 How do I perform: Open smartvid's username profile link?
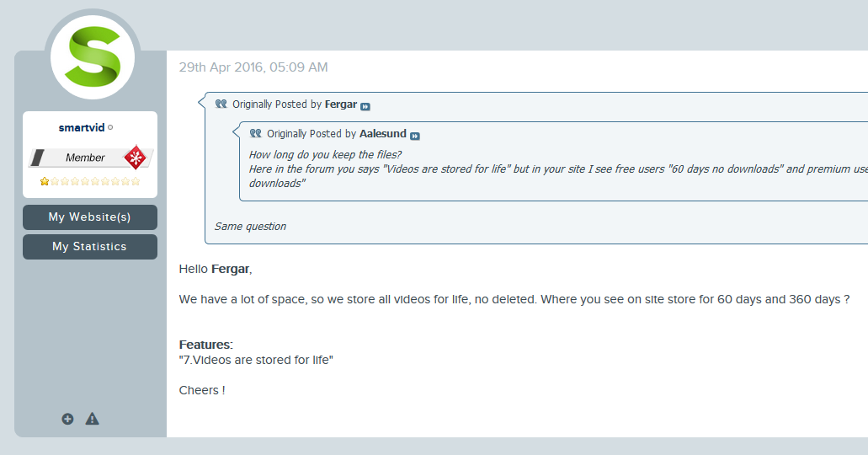click(82, 127)
